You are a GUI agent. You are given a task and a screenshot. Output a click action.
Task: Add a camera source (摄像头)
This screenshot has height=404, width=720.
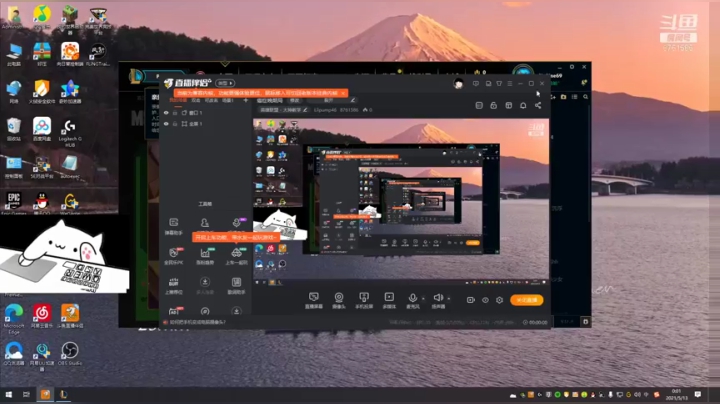coord(339,300)
